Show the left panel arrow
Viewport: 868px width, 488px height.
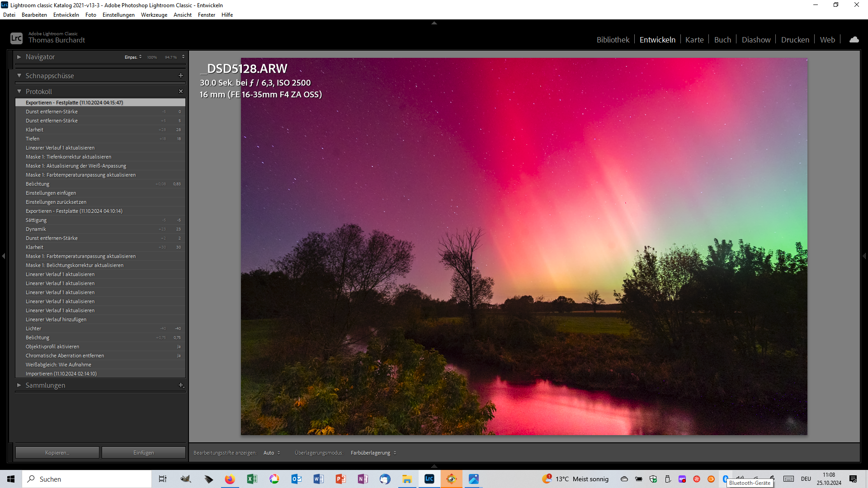4,256
